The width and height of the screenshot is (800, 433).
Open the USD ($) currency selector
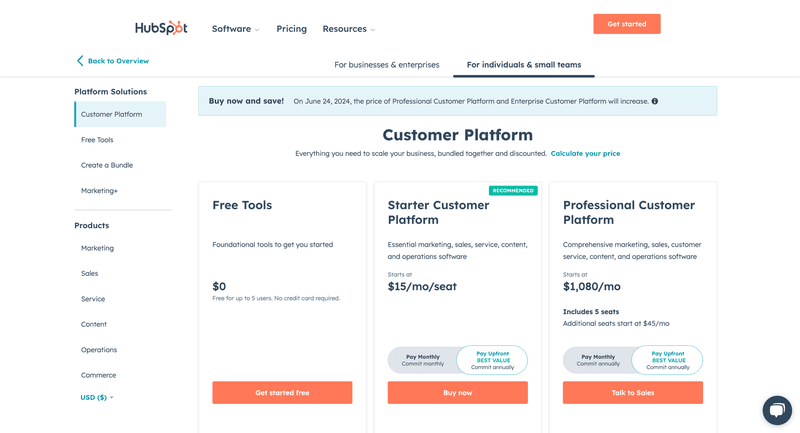(97, 397)
